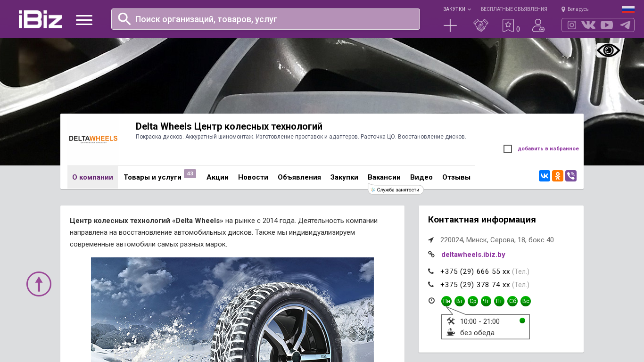Select Sunday 'Вс' day circle
Viewport: 644px width, 362px height.
pyautogui.click(x=526, y=301)
